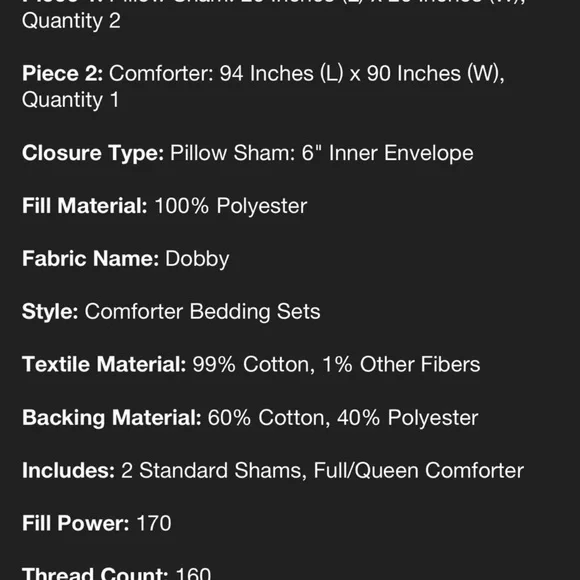Click the Style label
The width and height of the screenshot is (580, 580).
50,311
